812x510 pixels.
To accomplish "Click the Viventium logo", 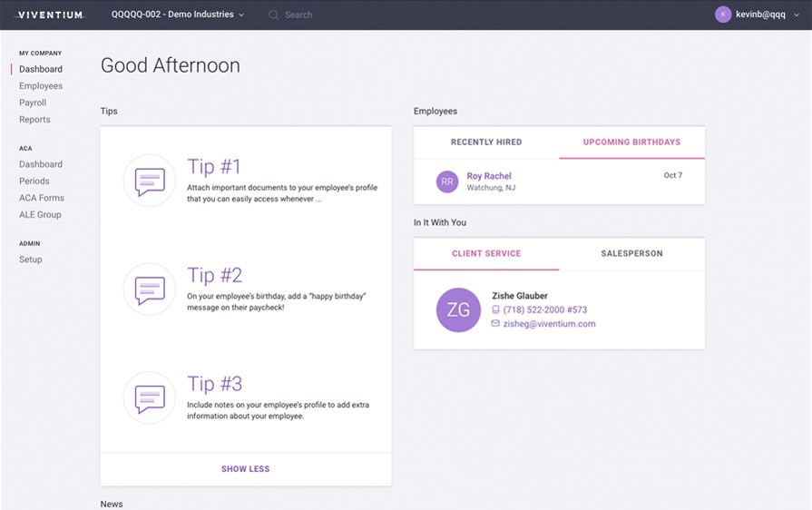I will coord(50,15).
